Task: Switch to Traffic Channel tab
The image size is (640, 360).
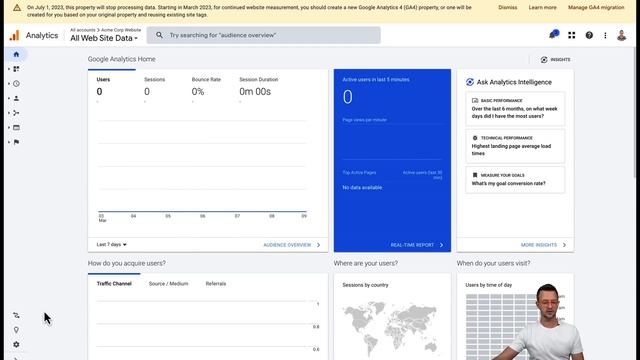Action: [114, 284]
